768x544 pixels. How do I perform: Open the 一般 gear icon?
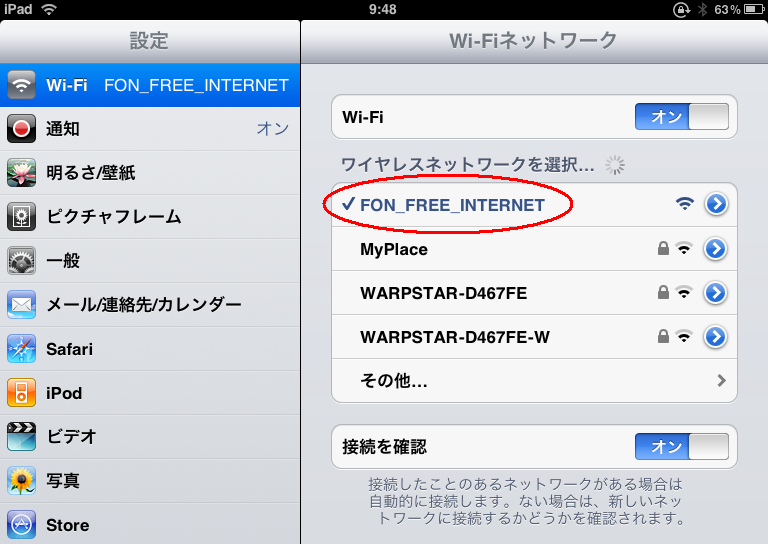[21, 260]
